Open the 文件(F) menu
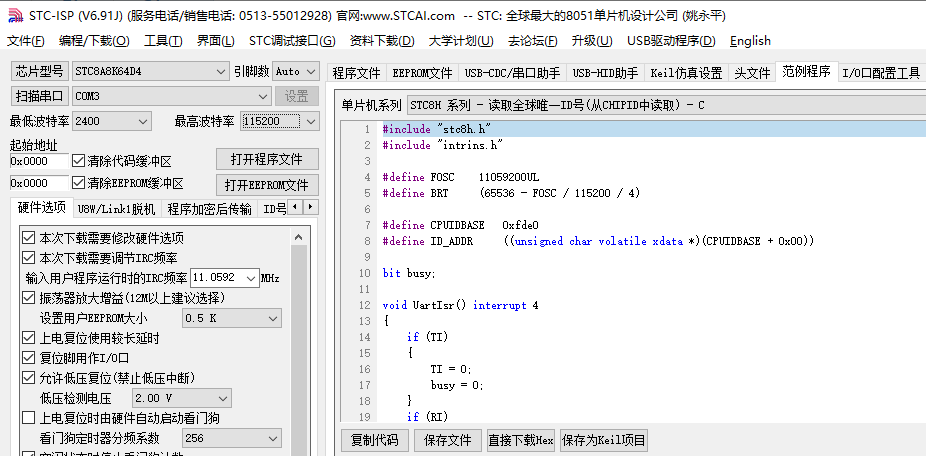The width and height of the screenshot is (926, 456). (x=25, y=41)
